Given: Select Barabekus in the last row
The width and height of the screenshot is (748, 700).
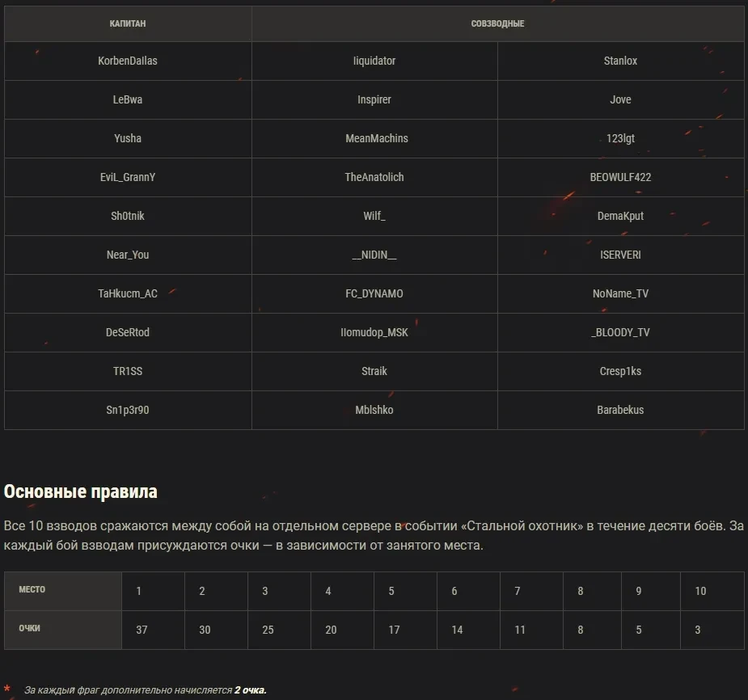Looking at the screenshot, I should pos(620,410).
